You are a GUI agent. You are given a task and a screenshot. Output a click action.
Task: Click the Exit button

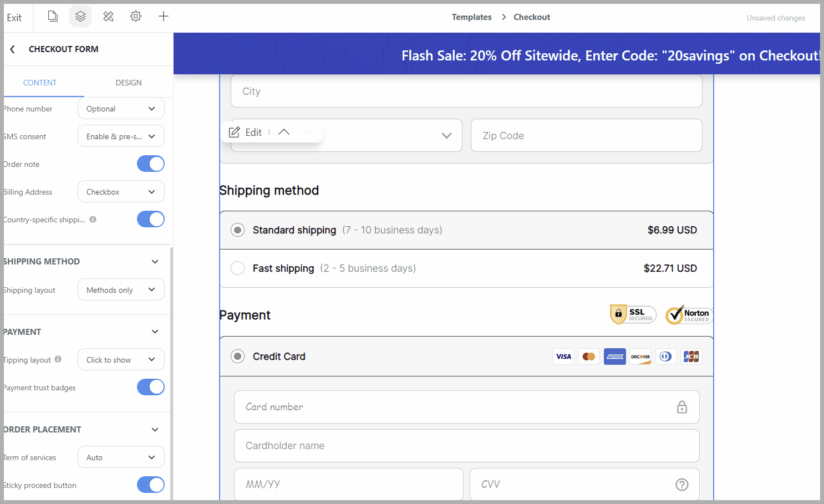[14, 18]
